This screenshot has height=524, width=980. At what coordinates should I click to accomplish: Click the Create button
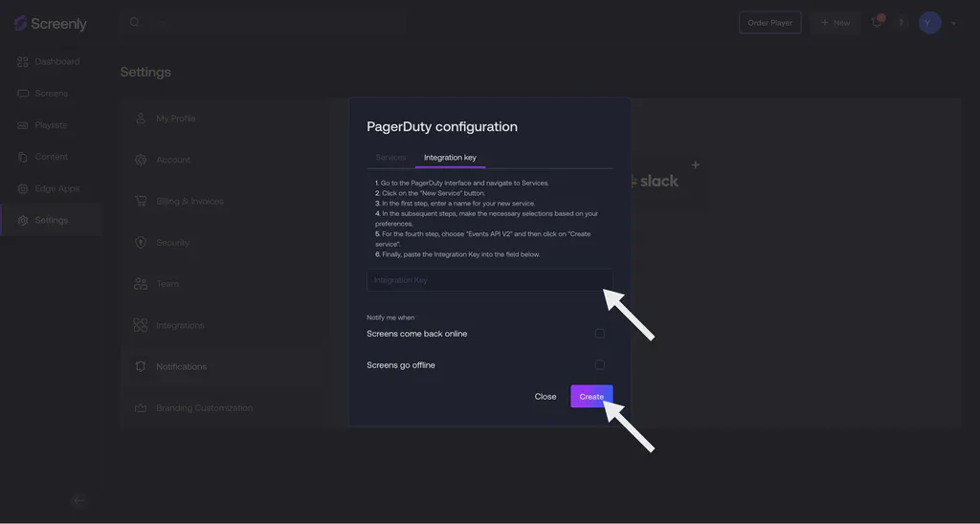[x=591, y=397]
